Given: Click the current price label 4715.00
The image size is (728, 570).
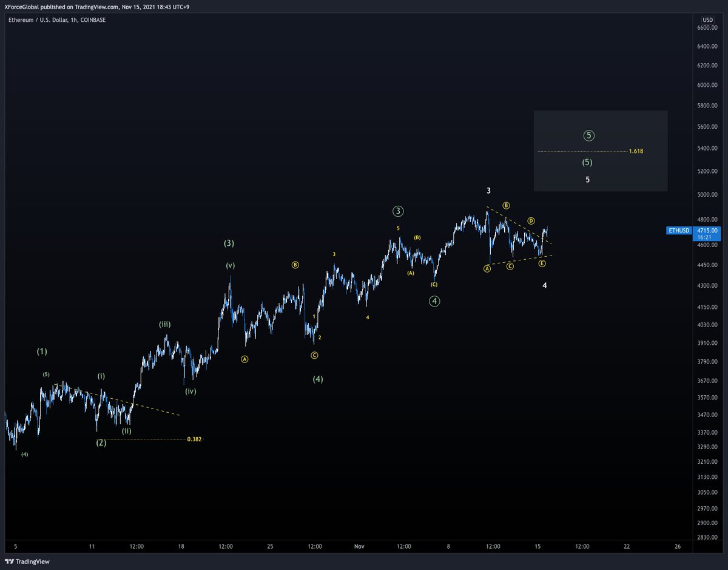Looking at the screenshot, I should pos(707,231).
